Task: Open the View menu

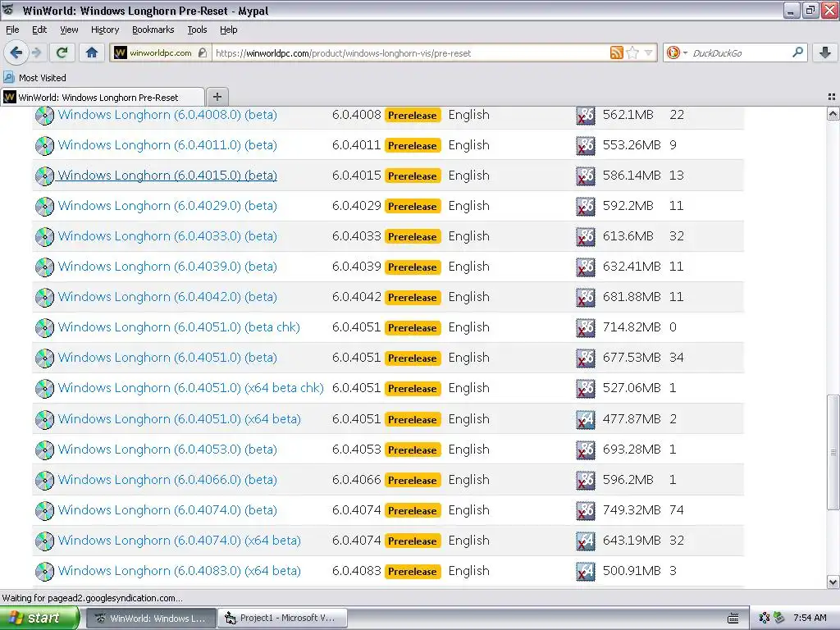Action: pos(69,30)
